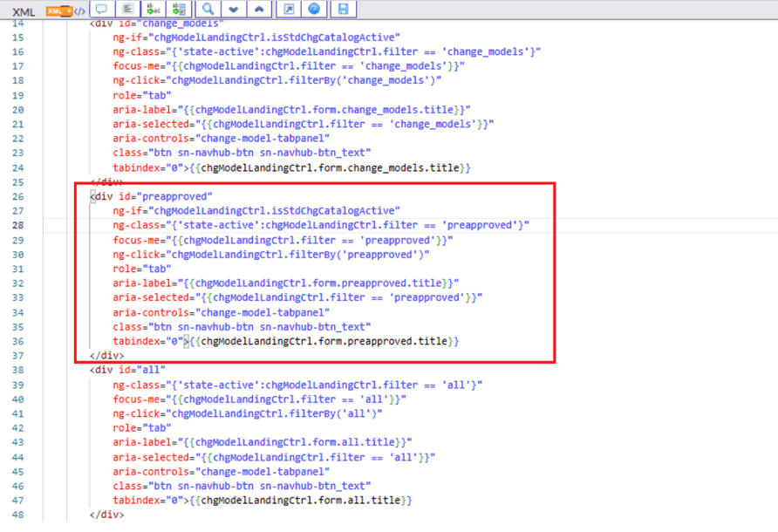
Task: Jump to next match with down chevron
Action: tap(234, 9)
